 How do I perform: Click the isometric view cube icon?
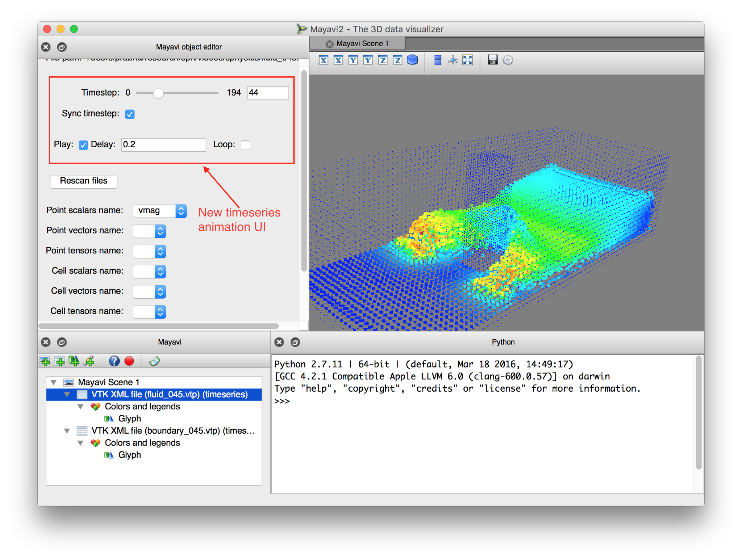tap(412, 60)
